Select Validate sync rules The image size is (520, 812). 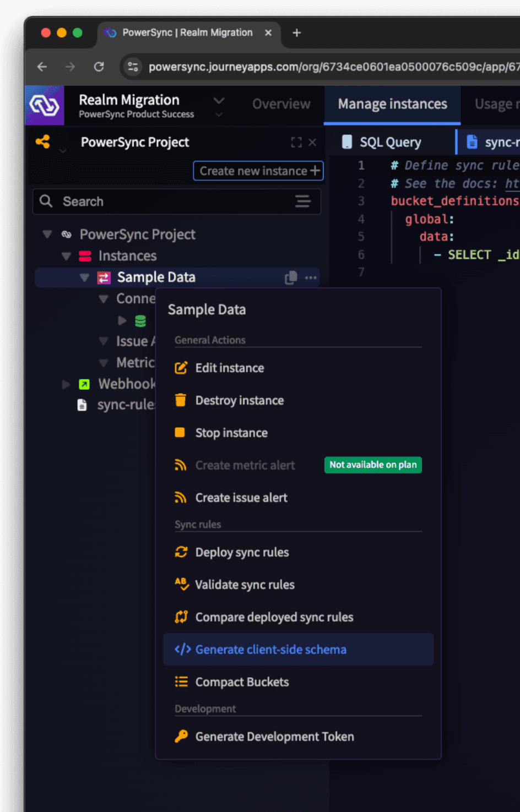click(298, 585)
